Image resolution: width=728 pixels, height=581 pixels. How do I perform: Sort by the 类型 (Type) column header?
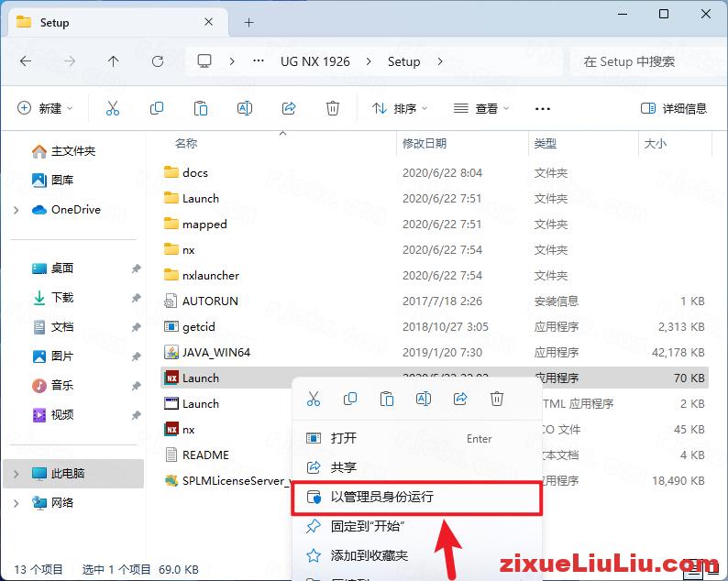click(x=545, y=143)
